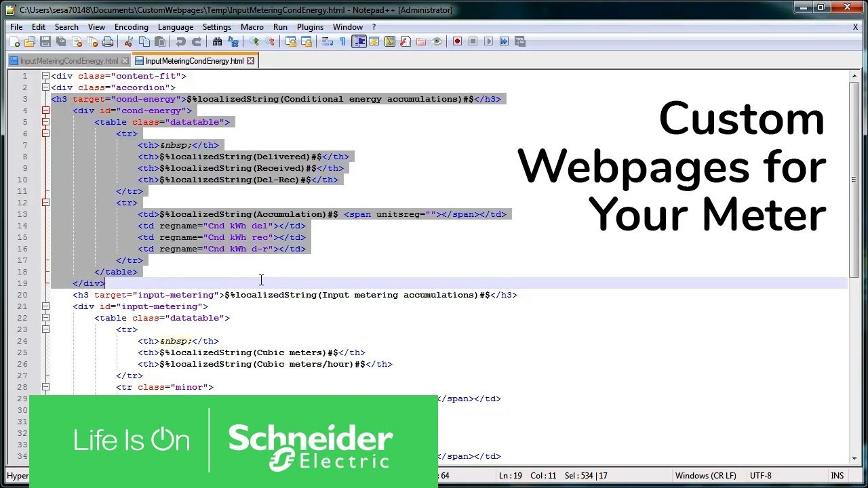The height and width of the screenshot is (488, 868).
Task: Print the document via printer icon
Action: point(108,41)
